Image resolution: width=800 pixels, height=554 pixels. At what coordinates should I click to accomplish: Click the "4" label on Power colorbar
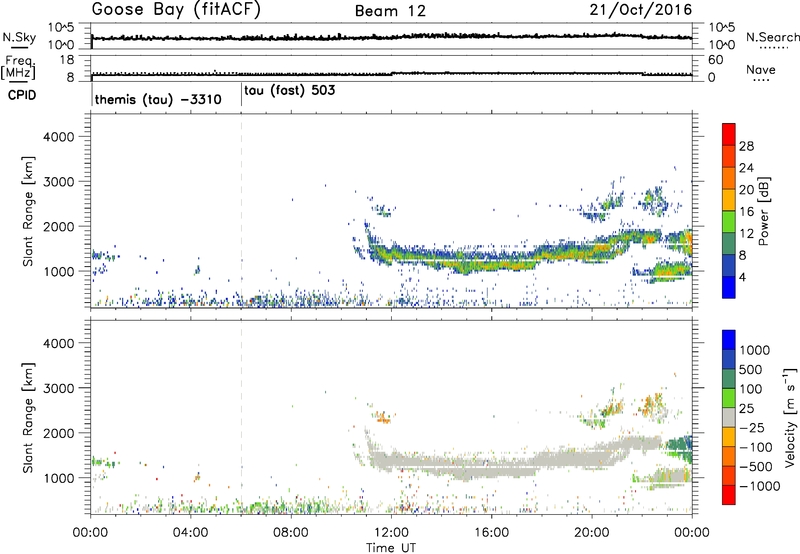(743, 278)
